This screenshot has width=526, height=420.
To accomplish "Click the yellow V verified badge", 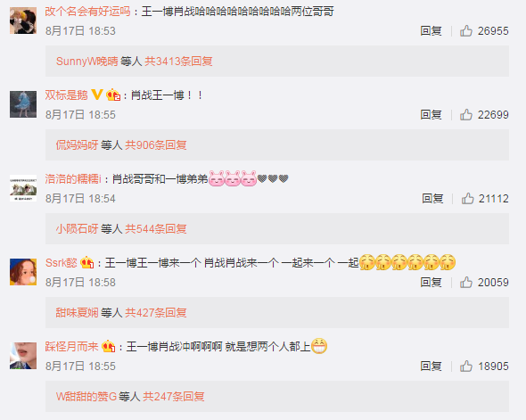I will click(x=96, y=95).
